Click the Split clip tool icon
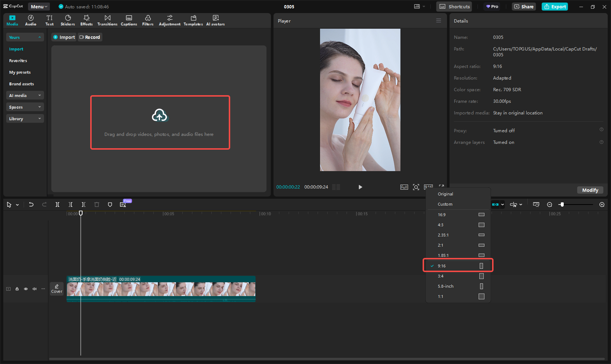The height and width of the screenshot is (364, 611). point(57,205)
